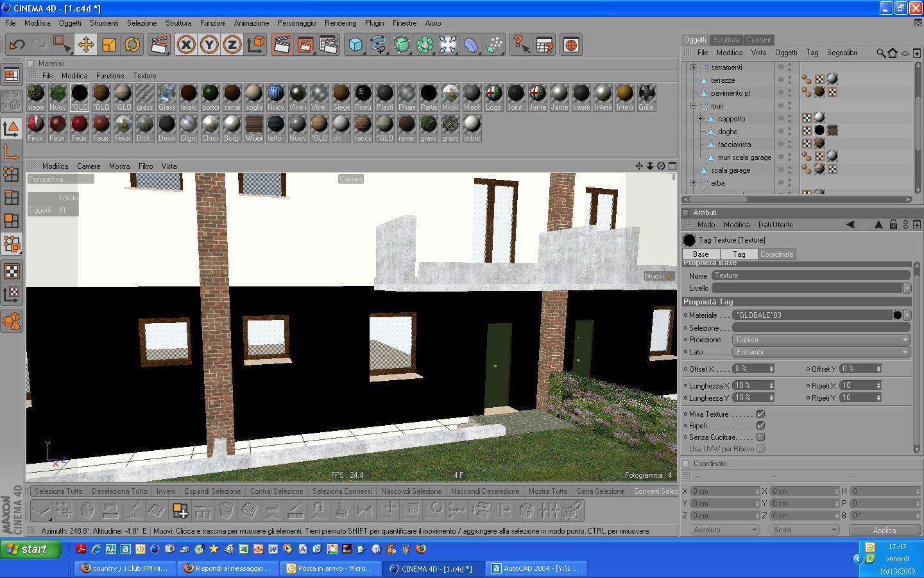
Task: Click the Undo arrow in the toolbar
Action: tap(17, 44)
